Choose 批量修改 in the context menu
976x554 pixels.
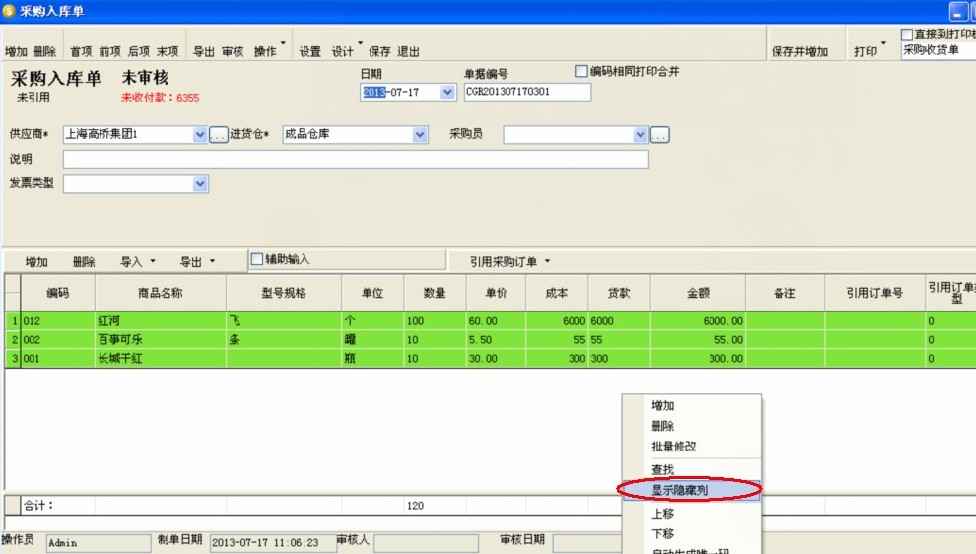(x=674, y=447)
